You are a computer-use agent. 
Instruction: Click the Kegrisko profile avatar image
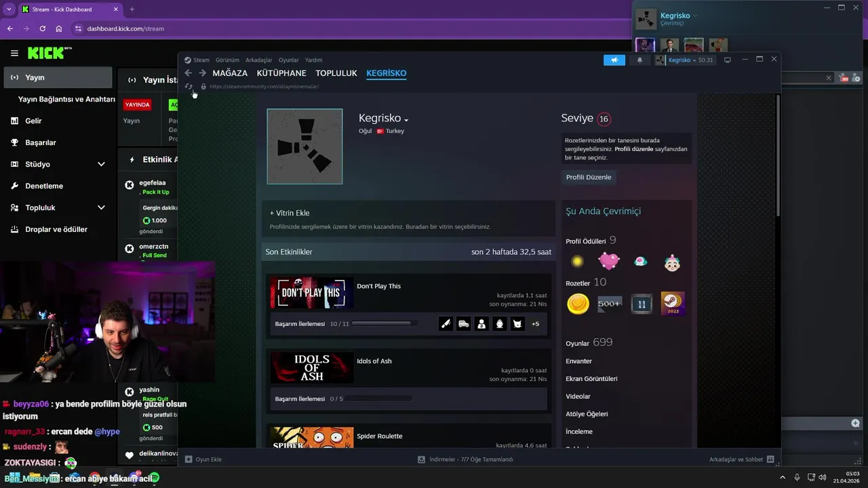pyautogui.click(x=304, y=146)
